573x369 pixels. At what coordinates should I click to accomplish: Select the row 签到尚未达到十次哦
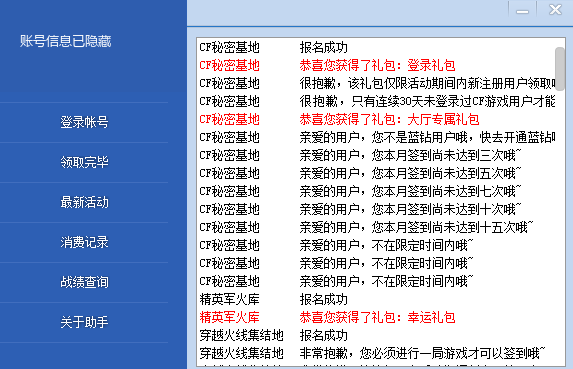376,209
